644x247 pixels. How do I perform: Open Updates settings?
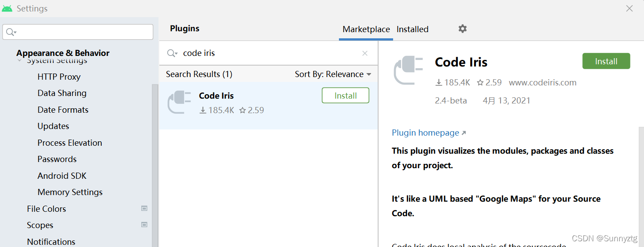coord(53,126)
